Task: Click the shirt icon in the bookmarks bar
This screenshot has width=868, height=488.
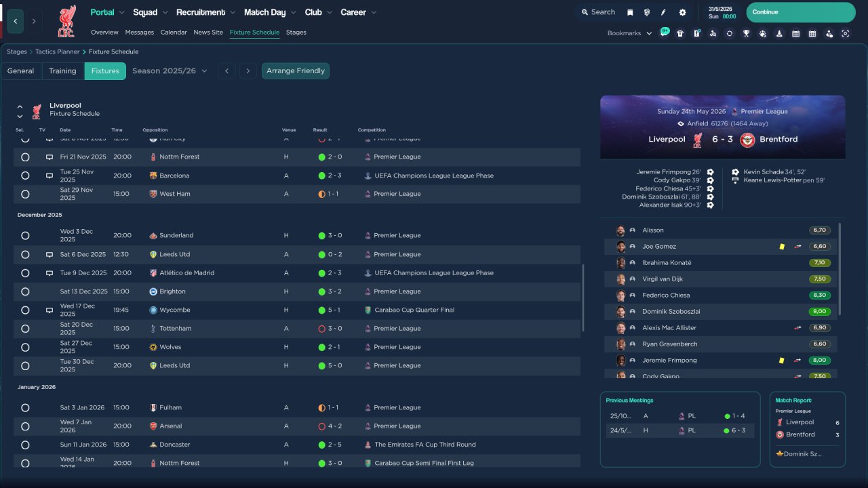Action: (x=680, y=33)
